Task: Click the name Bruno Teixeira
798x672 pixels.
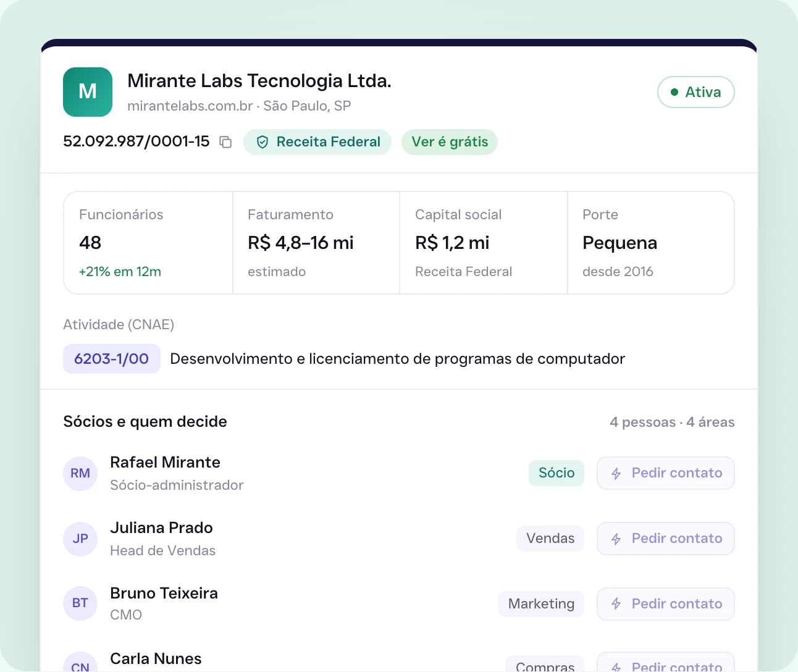Action: pos(164,594)
